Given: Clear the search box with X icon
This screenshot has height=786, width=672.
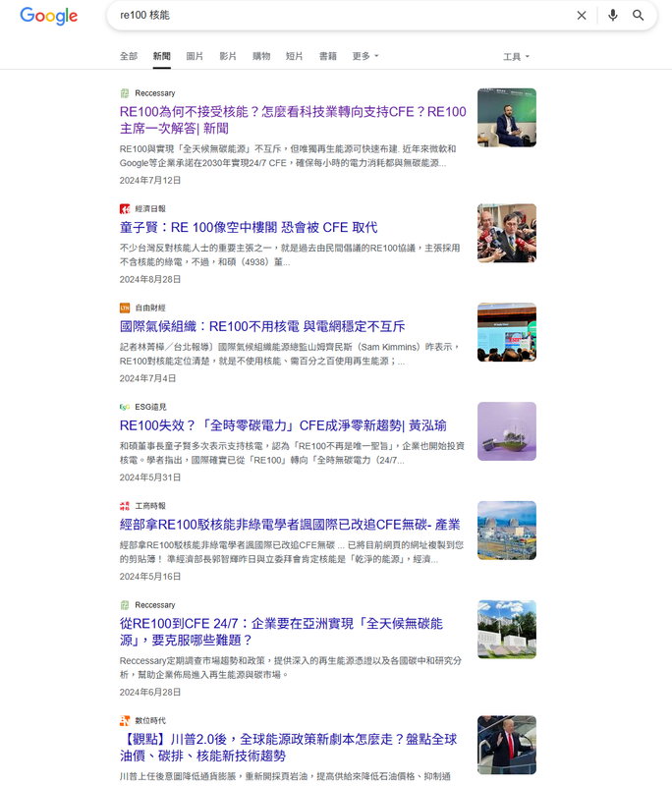Looking at the screenshot, I should pyautogui.click(x=582, y=16).
